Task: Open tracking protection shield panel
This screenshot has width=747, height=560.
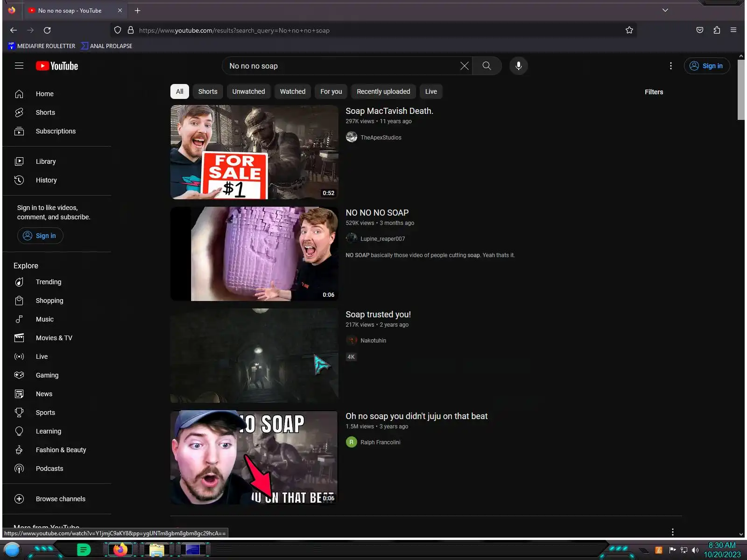Action: click(118, 30)
